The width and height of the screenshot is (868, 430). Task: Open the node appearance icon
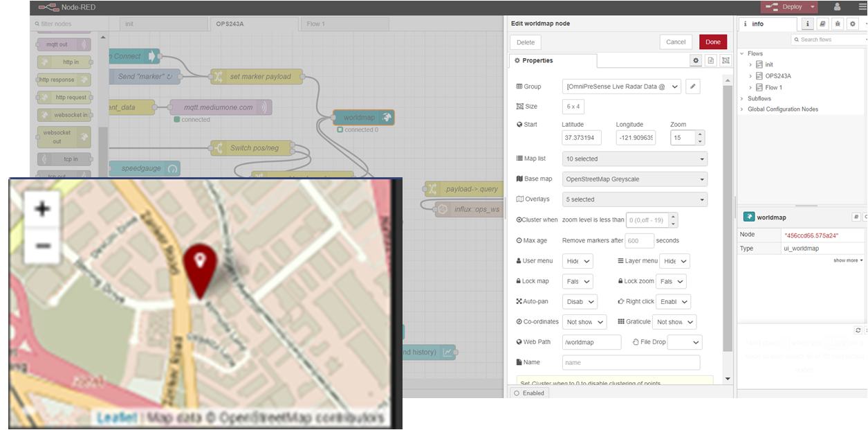pyautogui.click(x=726, y=61)
